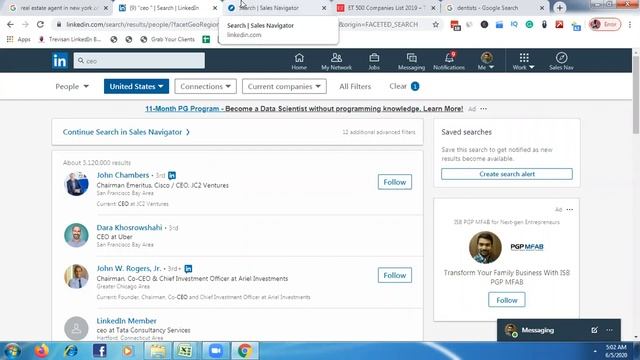Clear the applied filters

404,87
